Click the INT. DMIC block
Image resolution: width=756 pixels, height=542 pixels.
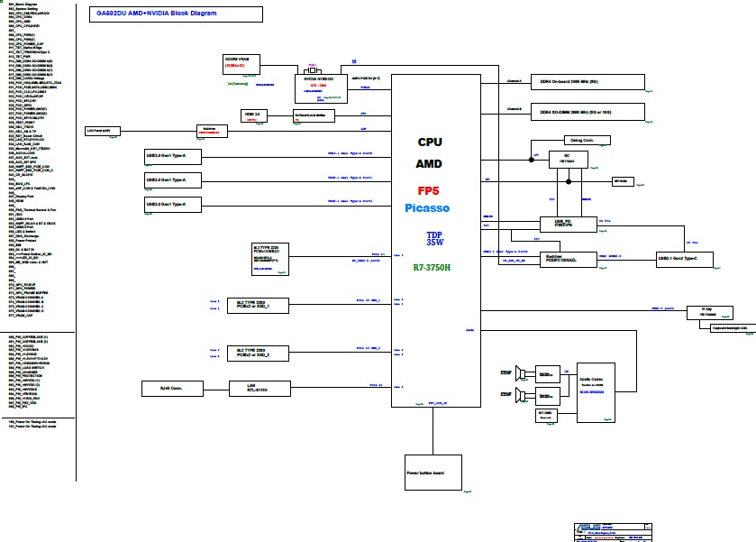(546, 415)
